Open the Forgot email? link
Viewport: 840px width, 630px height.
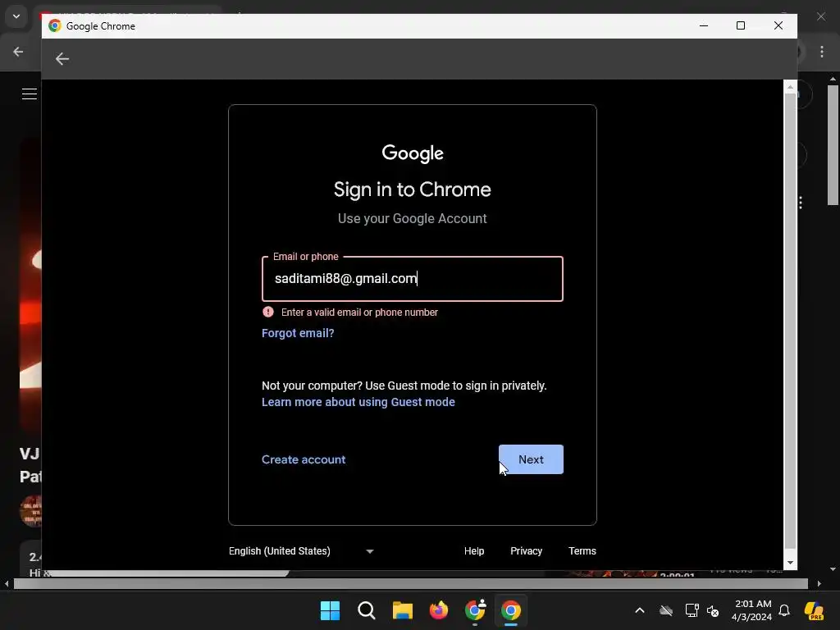[298, 333]
